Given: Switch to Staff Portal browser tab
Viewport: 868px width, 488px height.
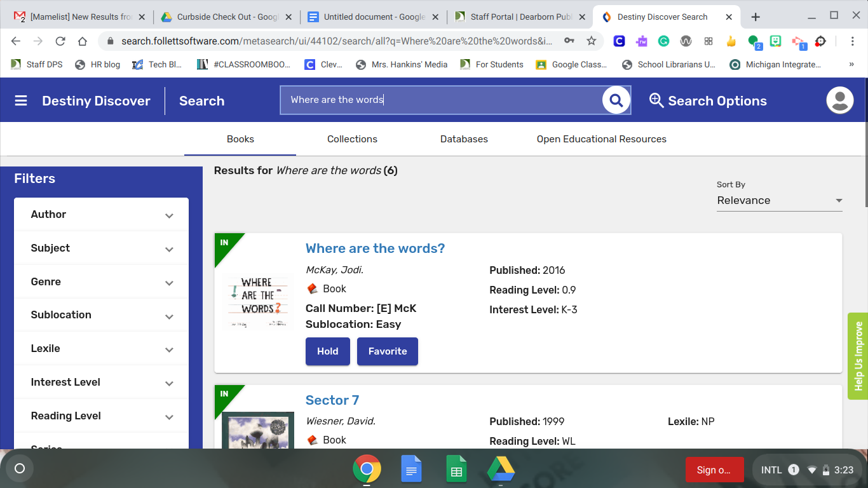Looking at the screenshot, I should click(x=520, y=17).
